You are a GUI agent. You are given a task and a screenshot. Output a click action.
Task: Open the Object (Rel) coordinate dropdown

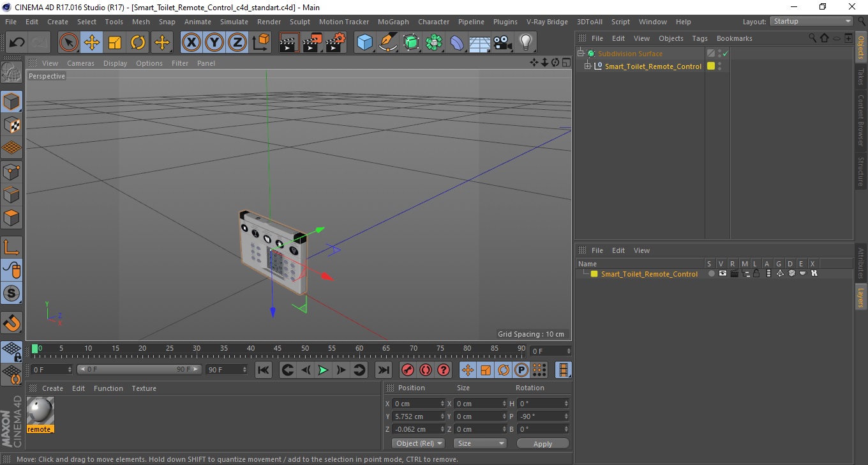[419, 443]
